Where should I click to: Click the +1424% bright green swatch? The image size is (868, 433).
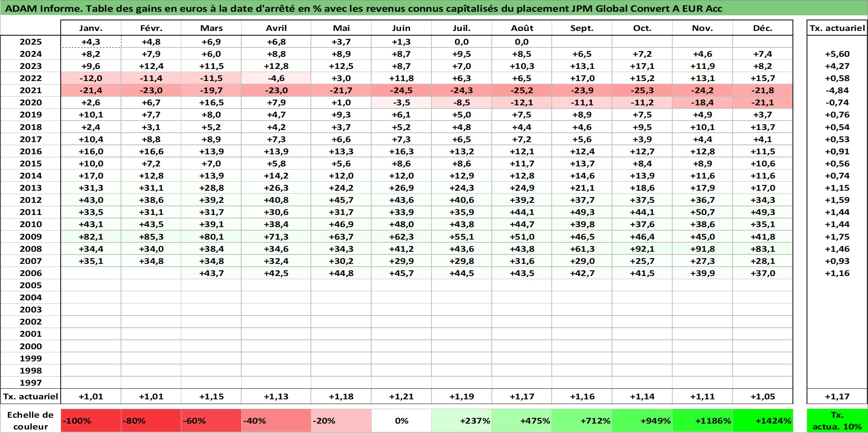(x=763, y=421)
